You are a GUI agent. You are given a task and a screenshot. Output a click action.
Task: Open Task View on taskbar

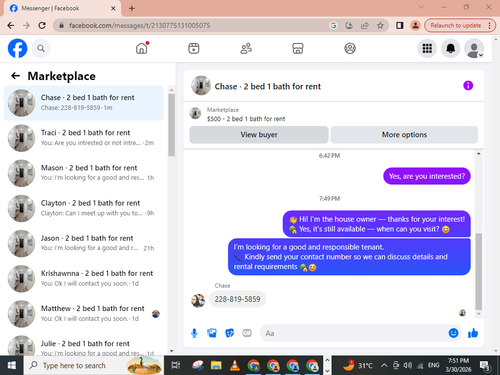[176, 365]
